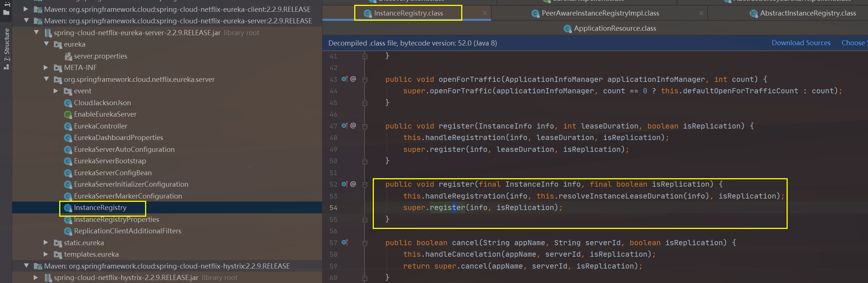Select InstanceRegistryProperties class
The width and height of the screenshot is (868, 283).
click(x=116, y=219)
